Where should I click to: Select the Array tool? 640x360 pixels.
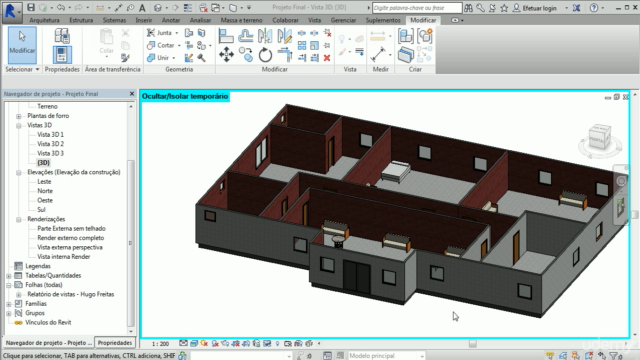[x=302, y=45]
